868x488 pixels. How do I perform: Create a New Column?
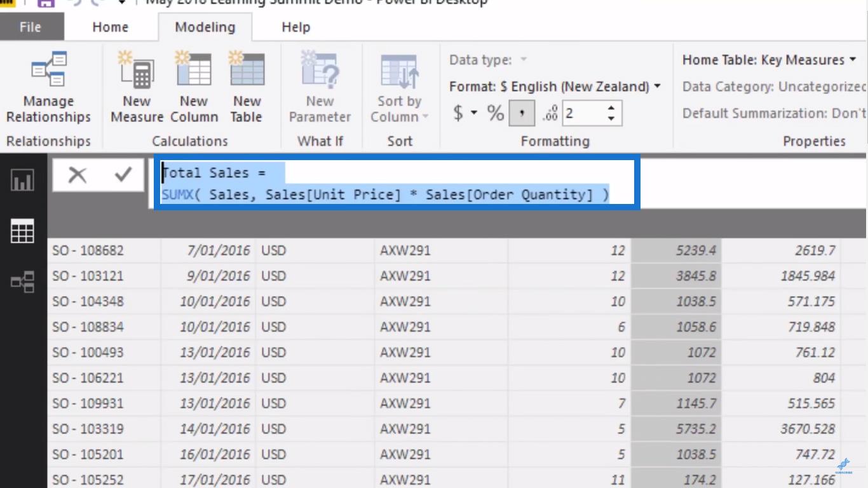point(194,88)
